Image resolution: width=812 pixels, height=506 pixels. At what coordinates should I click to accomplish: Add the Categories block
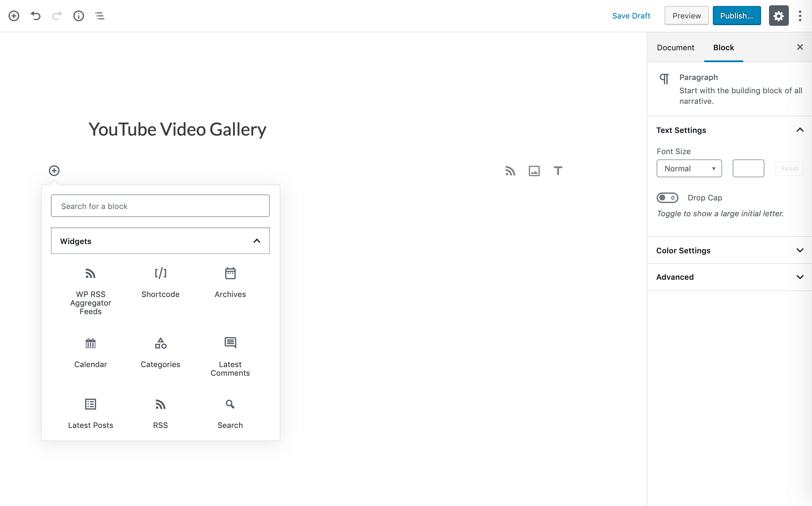coord(161,353)
